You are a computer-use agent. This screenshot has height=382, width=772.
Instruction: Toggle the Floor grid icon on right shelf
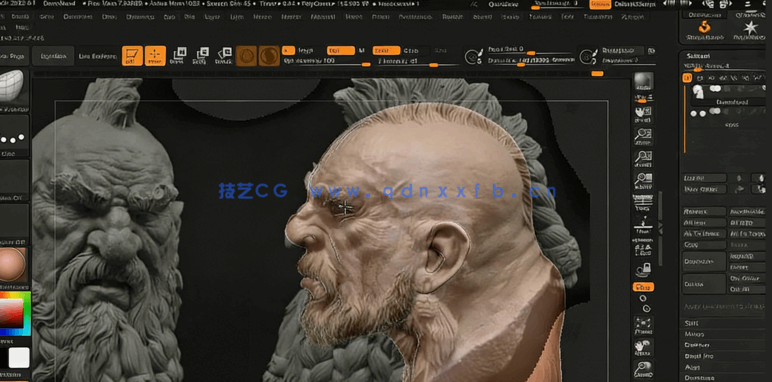(x=643, y=202)
